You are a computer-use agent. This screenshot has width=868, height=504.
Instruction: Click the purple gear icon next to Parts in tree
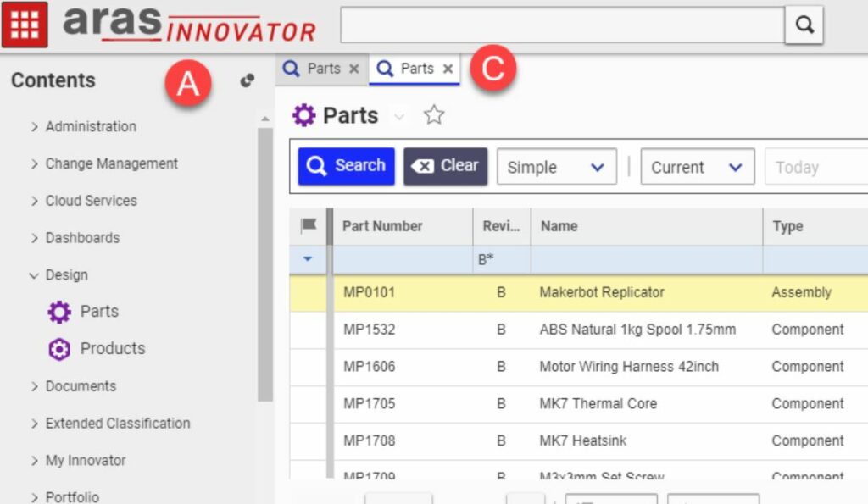click(59, 312)
